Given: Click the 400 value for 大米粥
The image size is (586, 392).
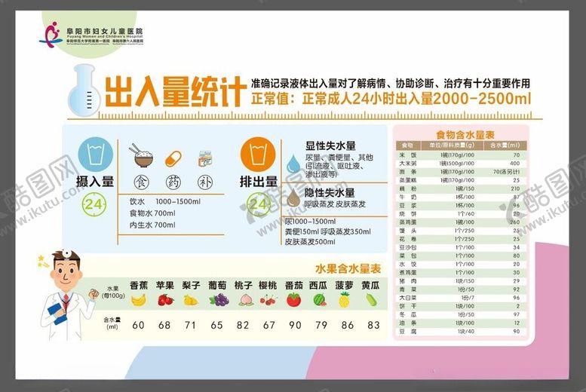Looking at the screenshot, I should pos(514,164).
